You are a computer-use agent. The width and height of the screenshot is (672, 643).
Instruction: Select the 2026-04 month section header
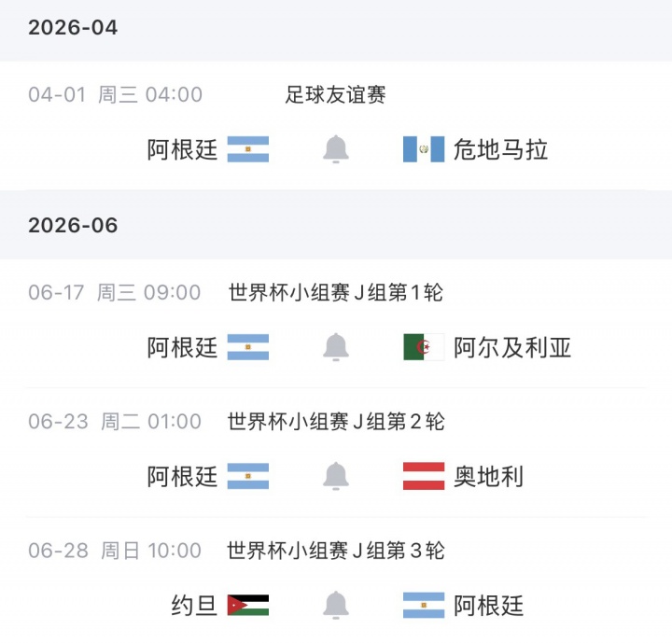click(73, 28)
